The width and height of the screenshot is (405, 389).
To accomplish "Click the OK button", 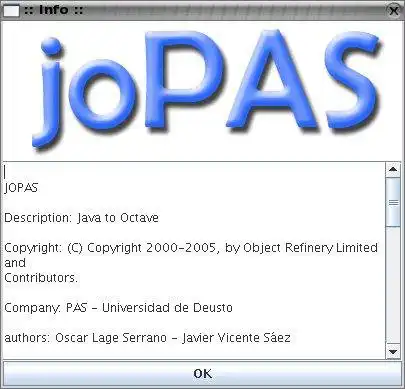I will [x=202, y=373].
